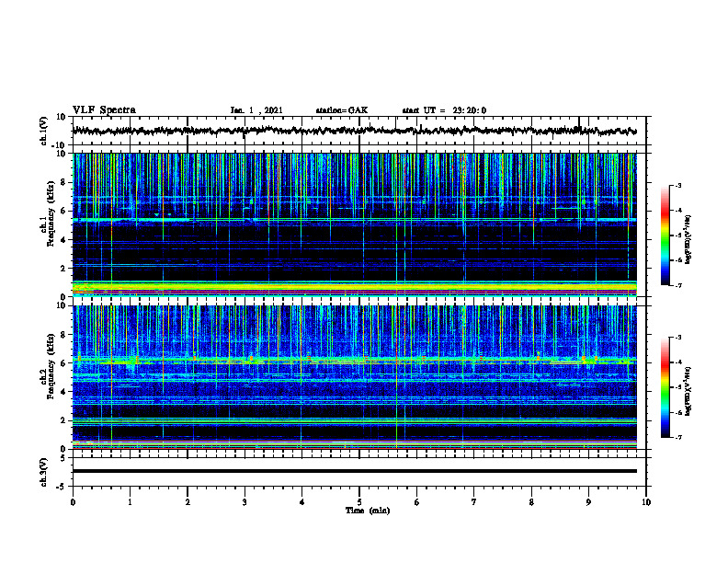
Task: Click the "4" kHz tick on ch.1 frequency axis
Action: (63, 240)
